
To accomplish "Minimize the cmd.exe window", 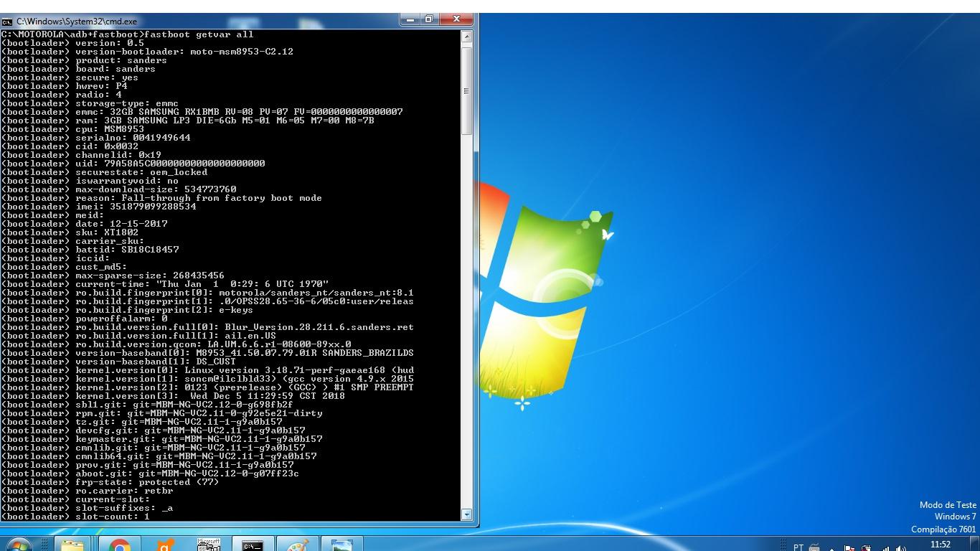I will (x=408, y=19).
